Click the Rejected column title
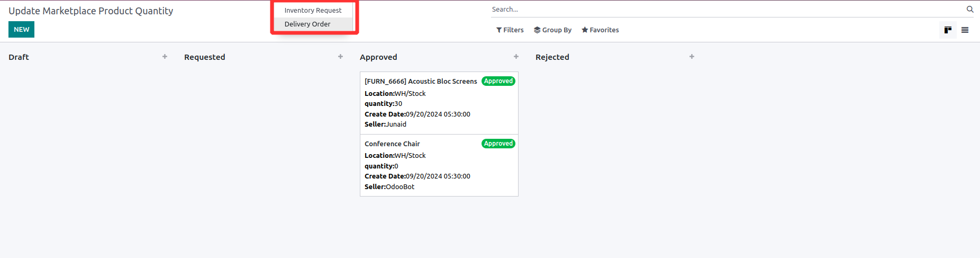The image size is (980, 258). pos(552,57)
